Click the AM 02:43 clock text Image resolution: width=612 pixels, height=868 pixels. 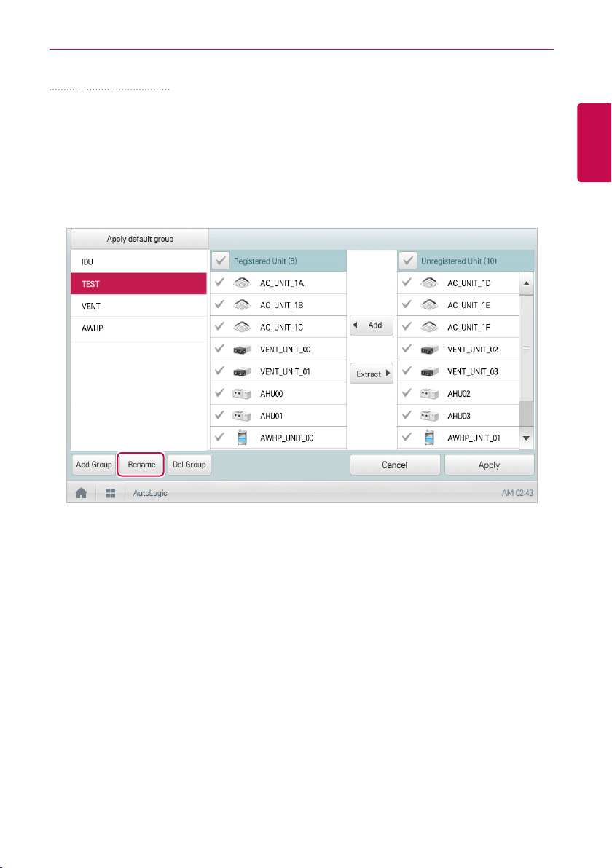[x=517, y=493]
